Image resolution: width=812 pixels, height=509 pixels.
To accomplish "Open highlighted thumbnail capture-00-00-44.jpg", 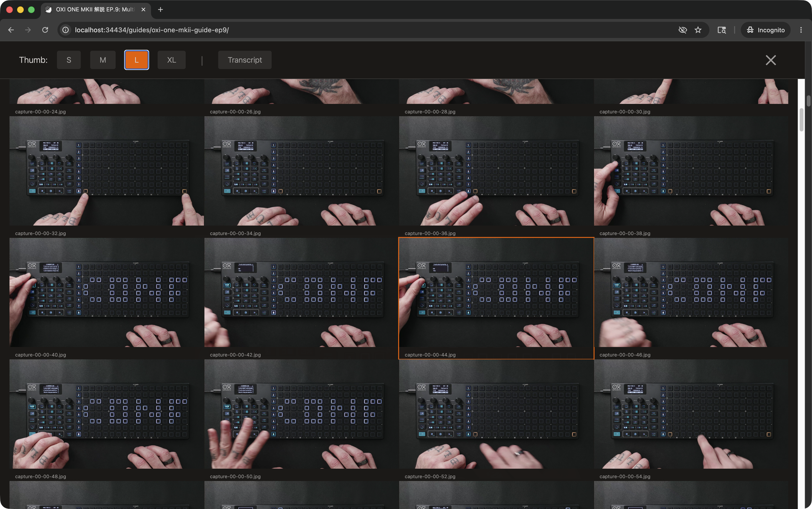I will [x=496, y=292].
